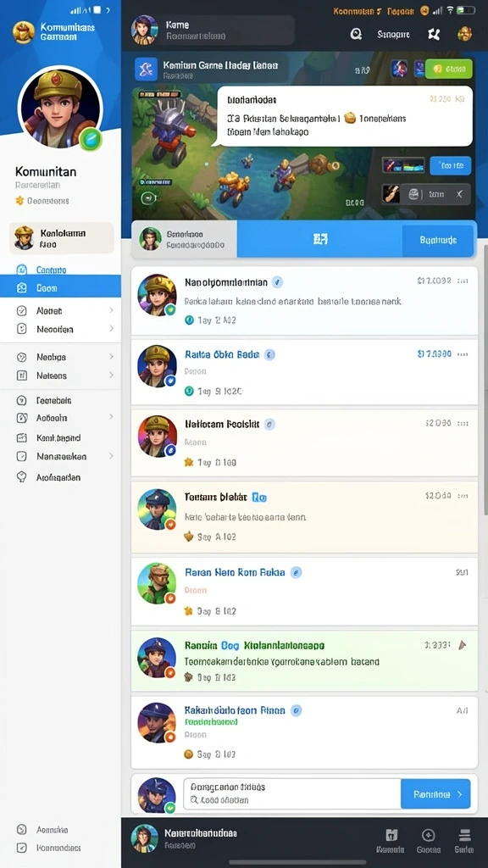488x868 pixels.
Task: Expand the Nanaraeokan sidebar chevron
Action: [111, 456]
